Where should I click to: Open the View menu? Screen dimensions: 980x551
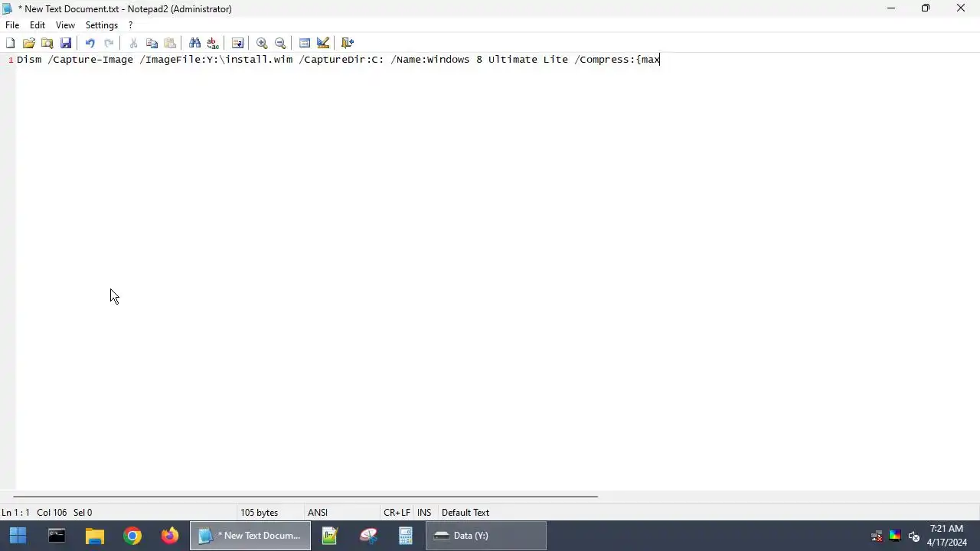pyautogui.click(x=65, y=25)
